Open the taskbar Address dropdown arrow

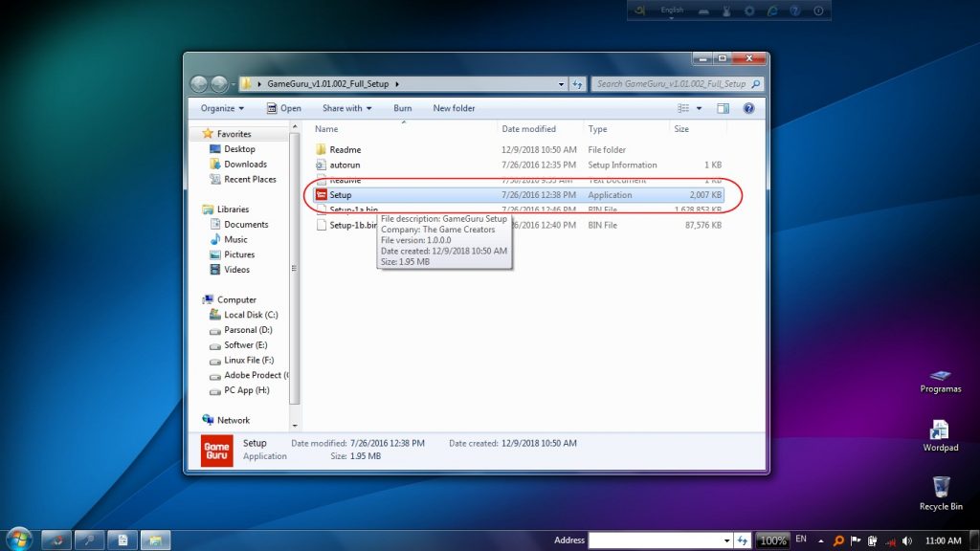point(726,540)
